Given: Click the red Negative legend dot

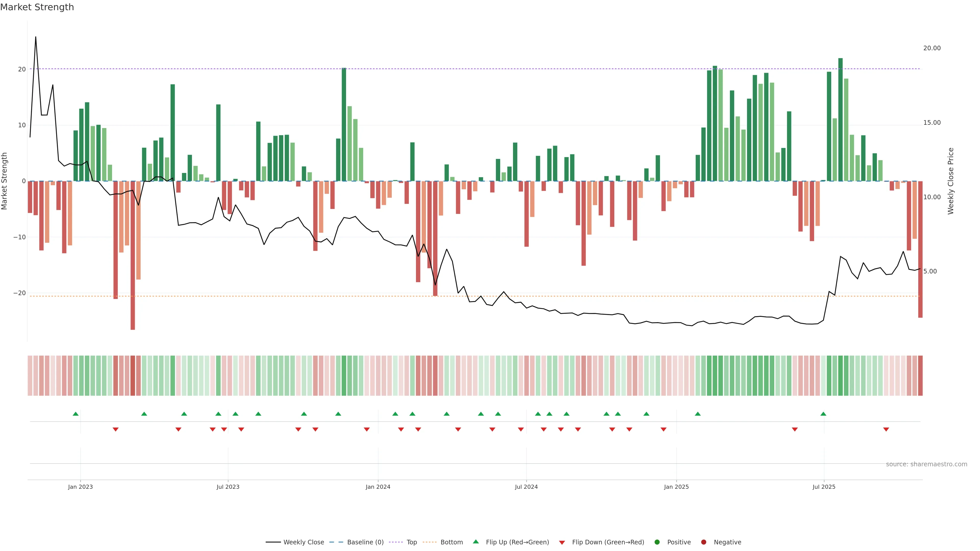Looking at the screenshot, I should (x=703, y=542).
